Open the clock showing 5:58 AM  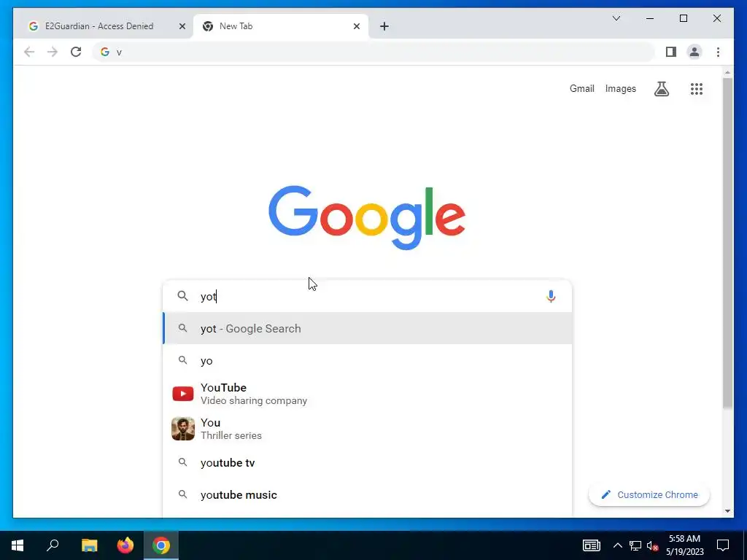pyautogui.click(x=684, y=545)
